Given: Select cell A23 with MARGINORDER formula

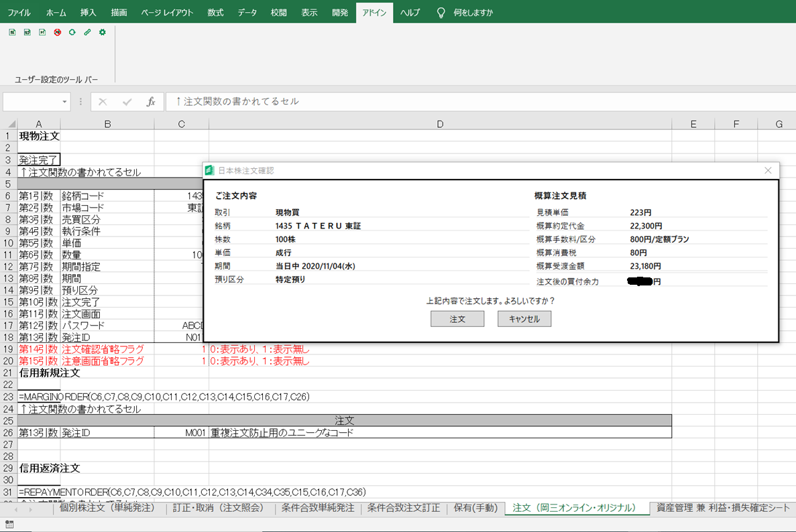Looking at the screenshot, I should (x=39, y=397).
